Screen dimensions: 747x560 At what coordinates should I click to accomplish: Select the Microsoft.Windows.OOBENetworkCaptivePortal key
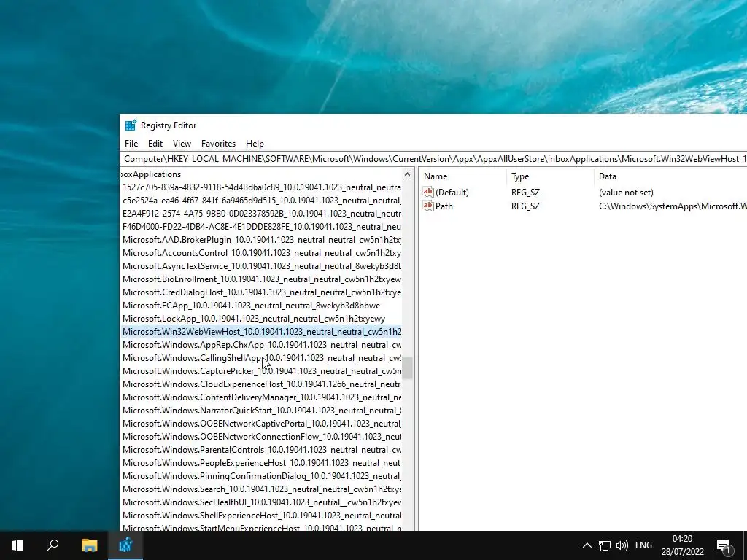262,424
